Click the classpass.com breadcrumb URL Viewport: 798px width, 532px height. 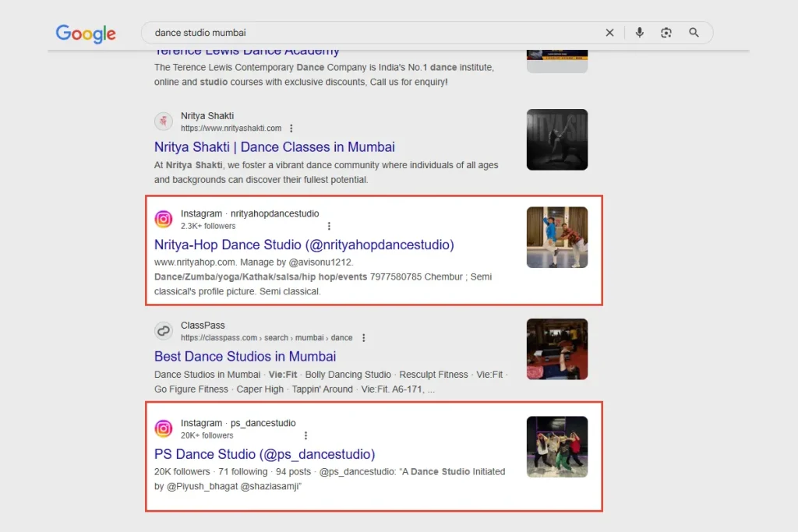267,338
